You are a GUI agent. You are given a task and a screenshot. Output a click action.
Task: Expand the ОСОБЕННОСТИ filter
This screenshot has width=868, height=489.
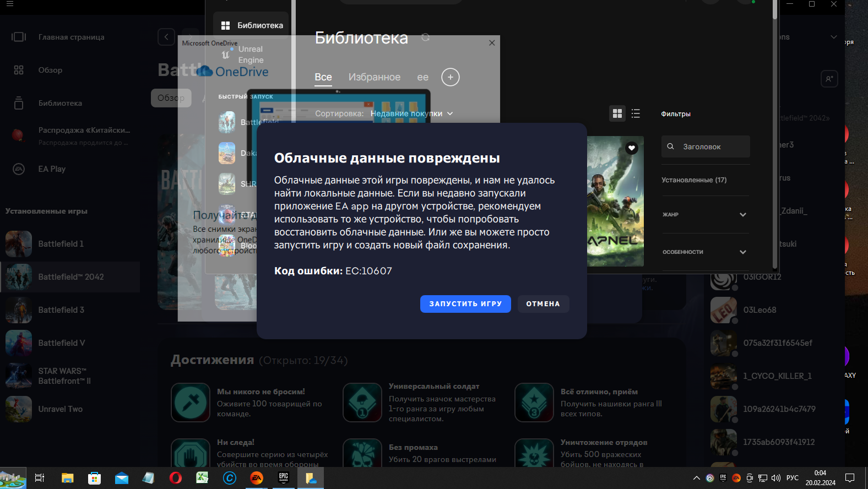coord(706,252)
